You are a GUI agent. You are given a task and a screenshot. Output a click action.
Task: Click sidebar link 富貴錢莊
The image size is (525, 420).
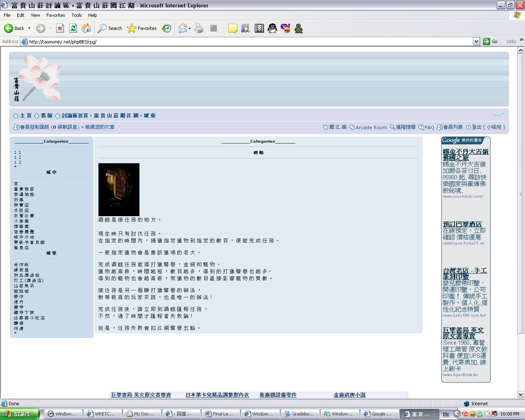(24, 189)
